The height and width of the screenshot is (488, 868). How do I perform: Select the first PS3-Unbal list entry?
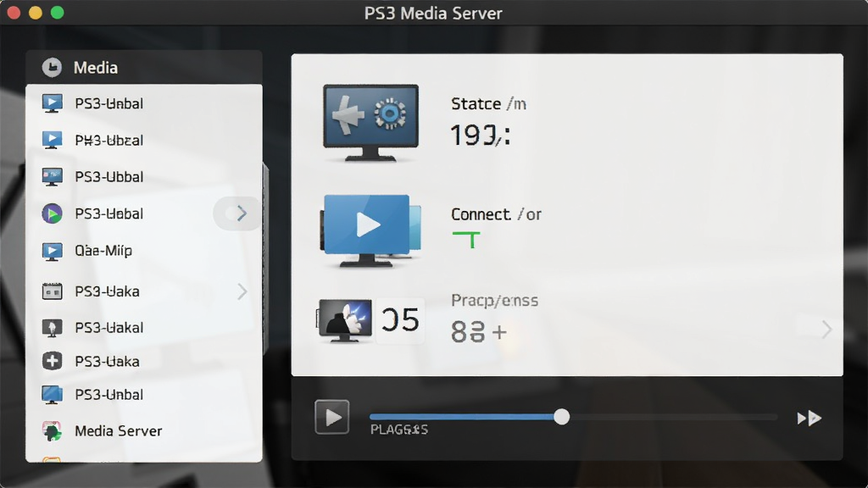tap(144, 103)
